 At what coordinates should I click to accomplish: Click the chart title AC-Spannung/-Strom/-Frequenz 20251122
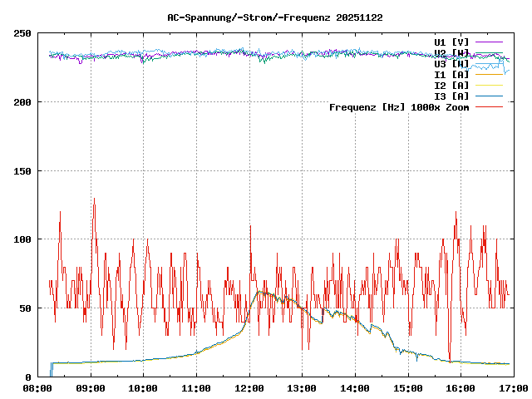pos(264,17)
